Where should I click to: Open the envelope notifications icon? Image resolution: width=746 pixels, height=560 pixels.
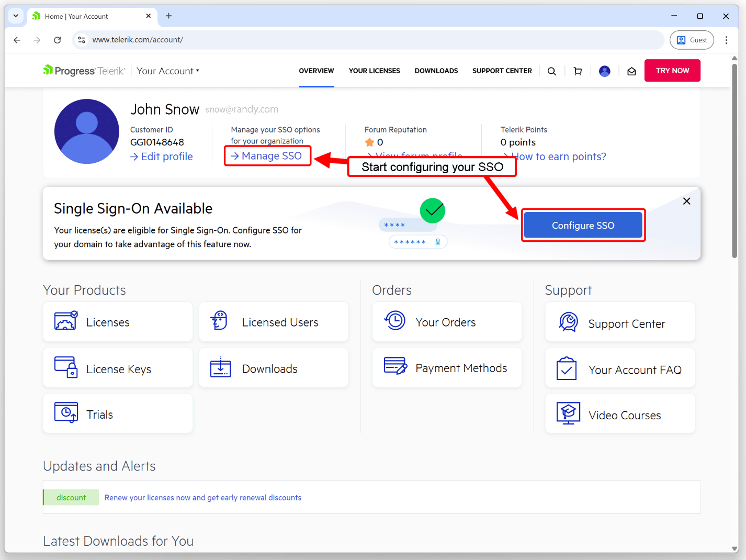point(631,71)
